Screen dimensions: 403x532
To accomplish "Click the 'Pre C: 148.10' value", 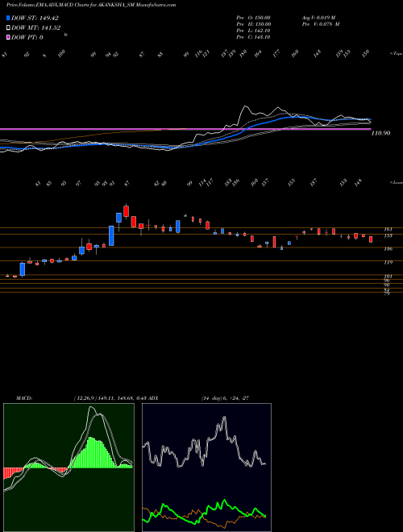I will [253, 37].
